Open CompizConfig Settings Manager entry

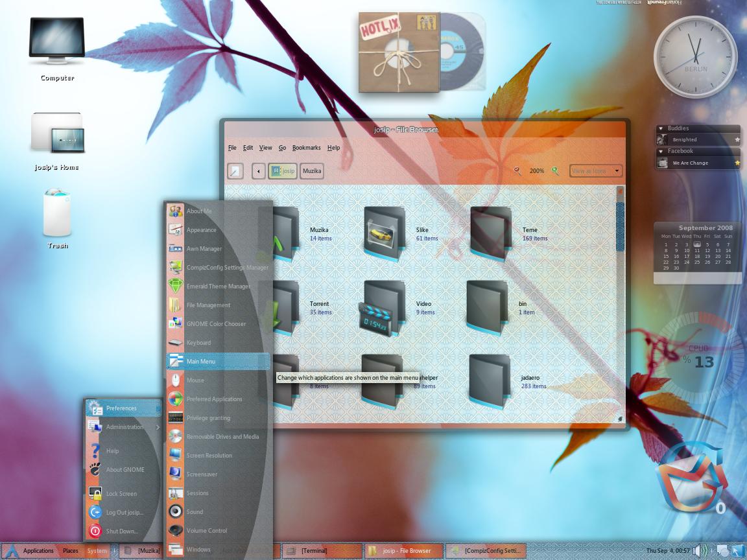click(x=219, y=268)
